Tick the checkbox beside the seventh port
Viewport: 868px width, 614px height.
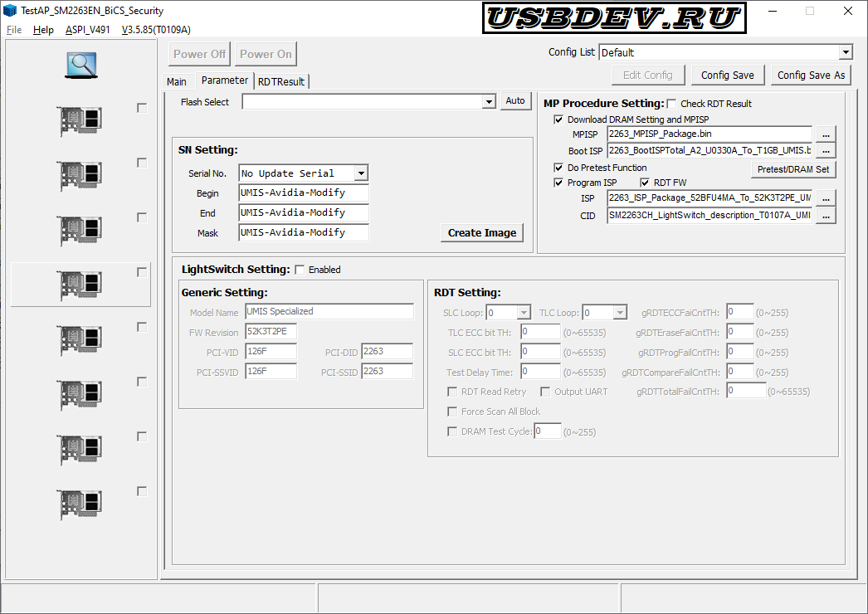[142, 436]
